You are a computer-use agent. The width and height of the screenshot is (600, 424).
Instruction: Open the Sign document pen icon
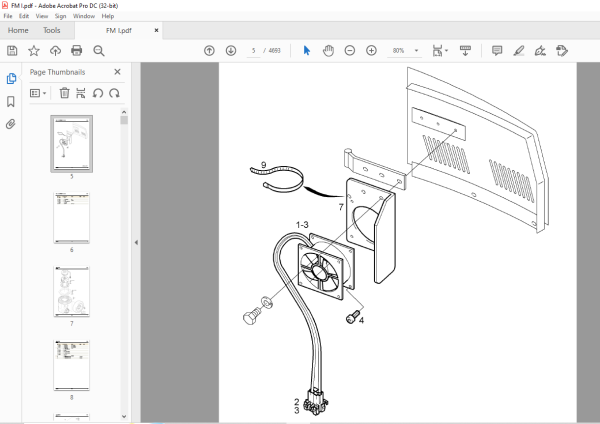(540, 51)
